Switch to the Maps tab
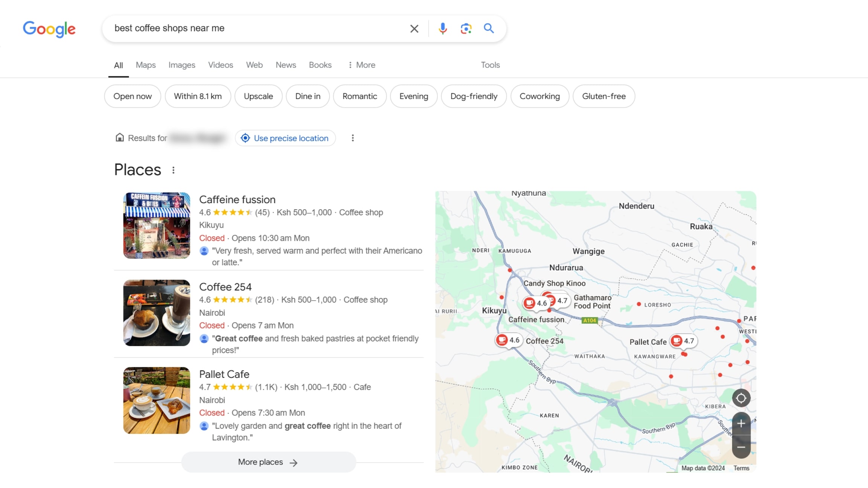Viewport: 868px width, 488px height. 146,65
